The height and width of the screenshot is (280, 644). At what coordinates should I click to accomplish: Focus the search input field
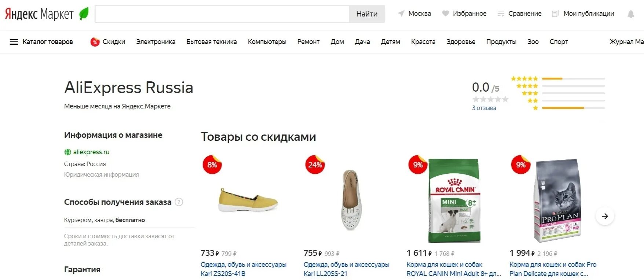tap(222, 14)
